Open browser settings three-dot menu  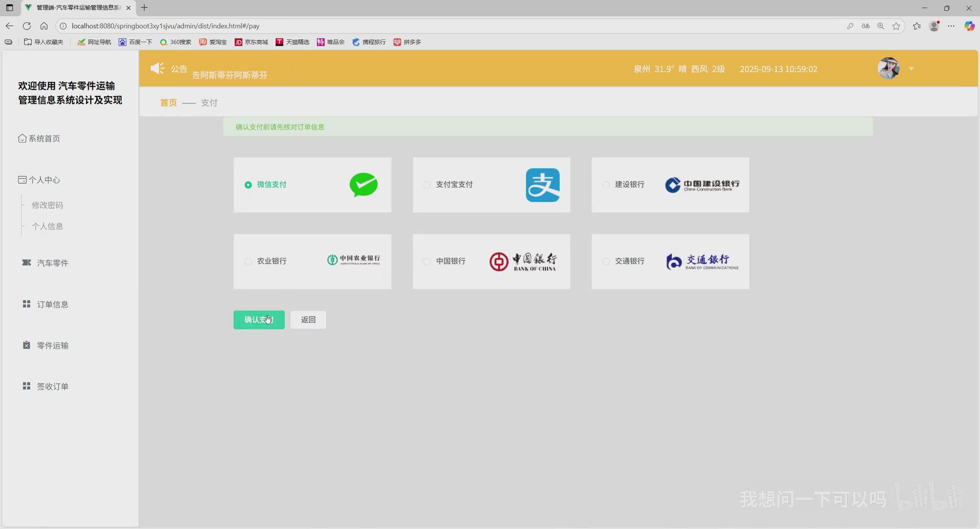(x=951, y=26)
